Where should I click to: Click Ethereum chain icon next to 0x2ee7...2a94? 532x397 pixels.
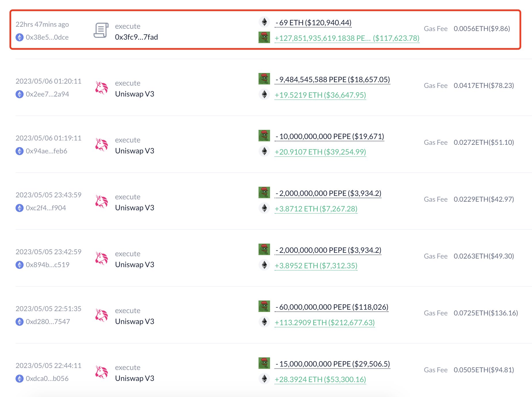pyautogui.click(x=20, y=94)
